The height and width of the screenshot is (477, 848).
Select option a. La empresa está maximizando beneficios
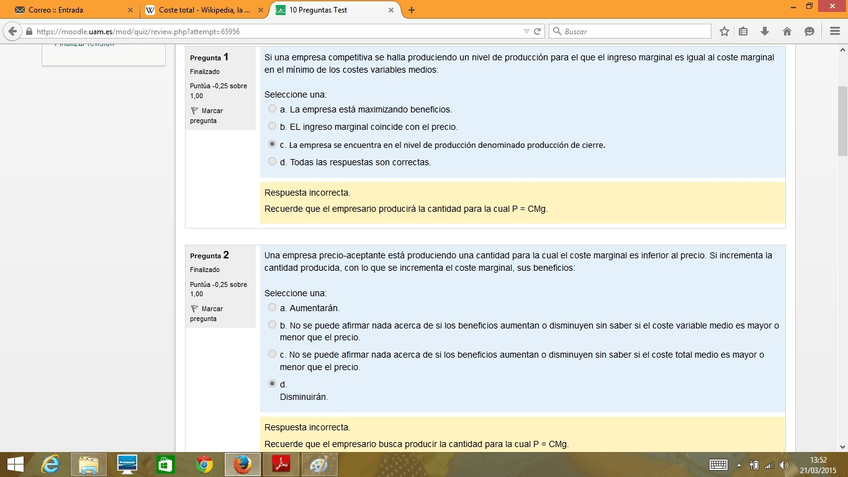click(272, 109)
